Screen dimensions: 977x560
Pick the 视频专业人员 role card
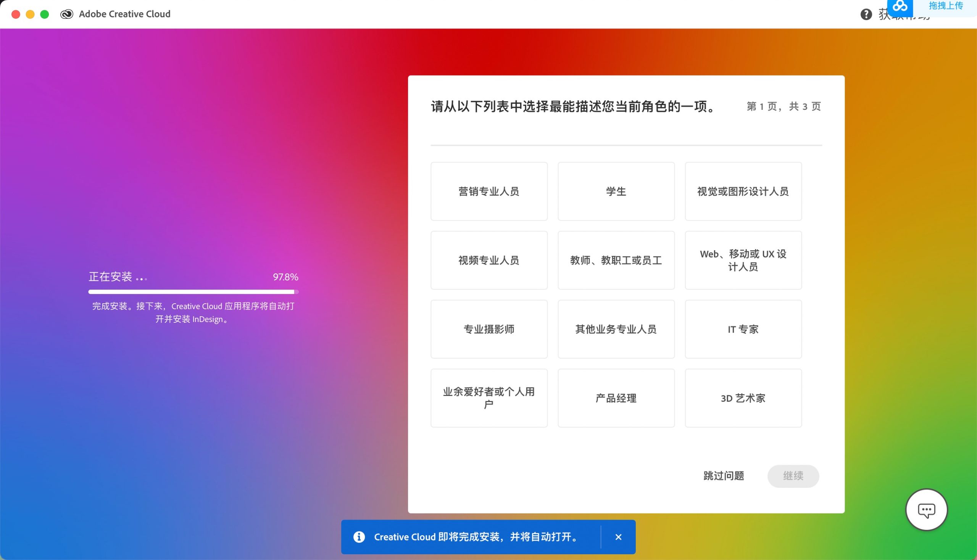click(489, 260)
